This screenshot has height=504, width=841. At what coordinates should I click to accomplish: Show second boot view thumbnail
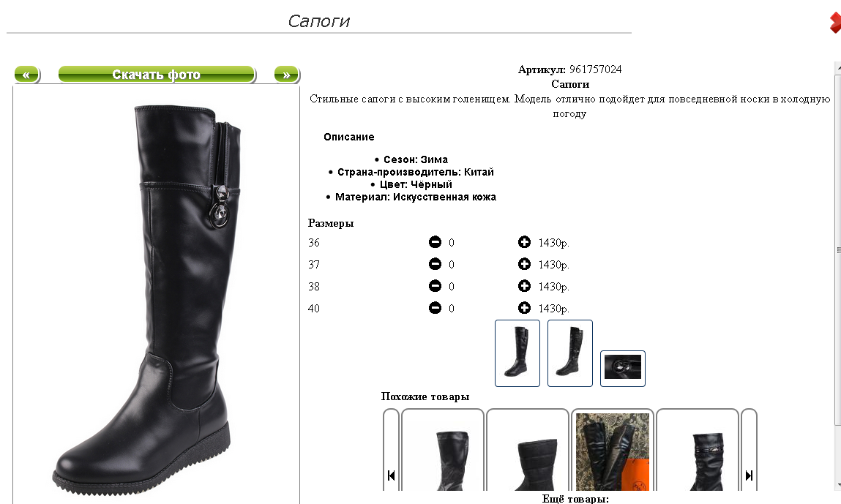point(569,353)
